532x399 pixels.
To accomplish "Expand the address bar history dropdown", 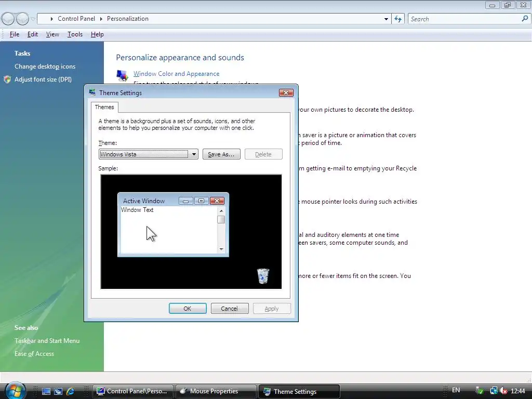I will tap(386, 19).
